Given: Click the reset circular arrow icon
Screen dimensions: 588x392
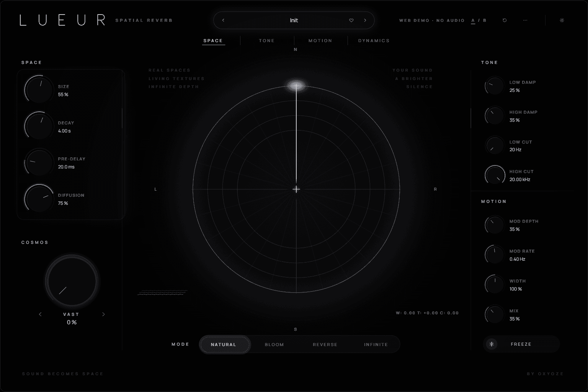Looking at the screenshot, I should tap(505, 20).
